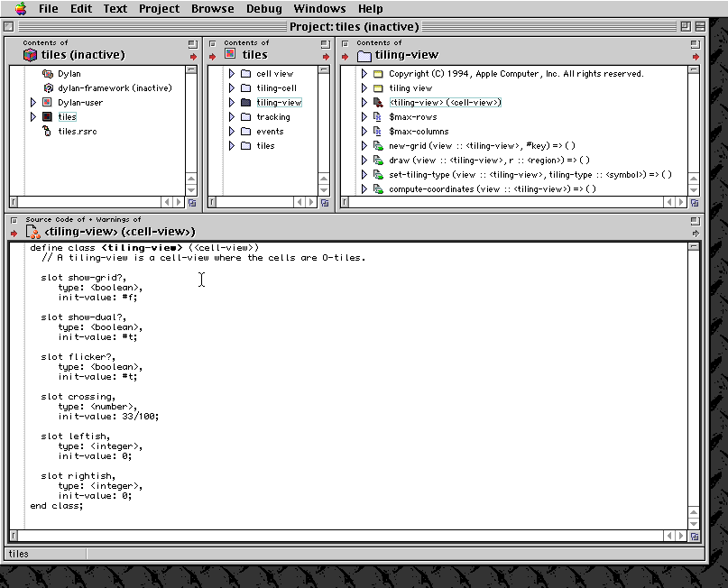Click the cell view folder icon
Viewport: 728px width, 588px height.
(x=246, y=73)
